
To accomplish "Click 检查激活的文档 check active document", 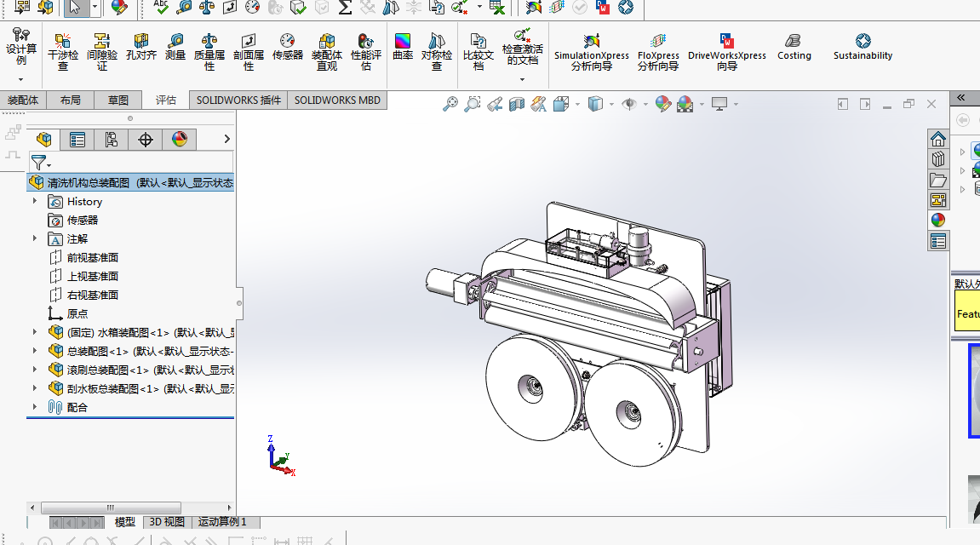I will [x=523, y=47].
